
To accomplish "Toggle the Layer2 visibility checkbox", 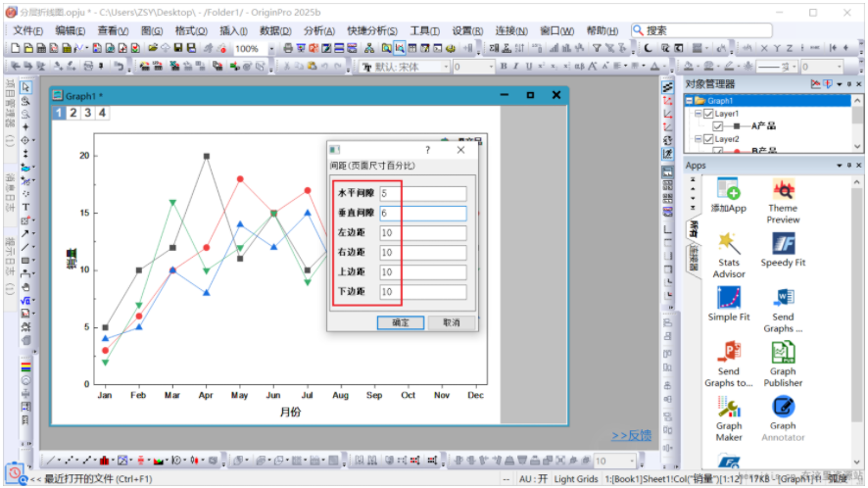I will (x=708, y=139).
